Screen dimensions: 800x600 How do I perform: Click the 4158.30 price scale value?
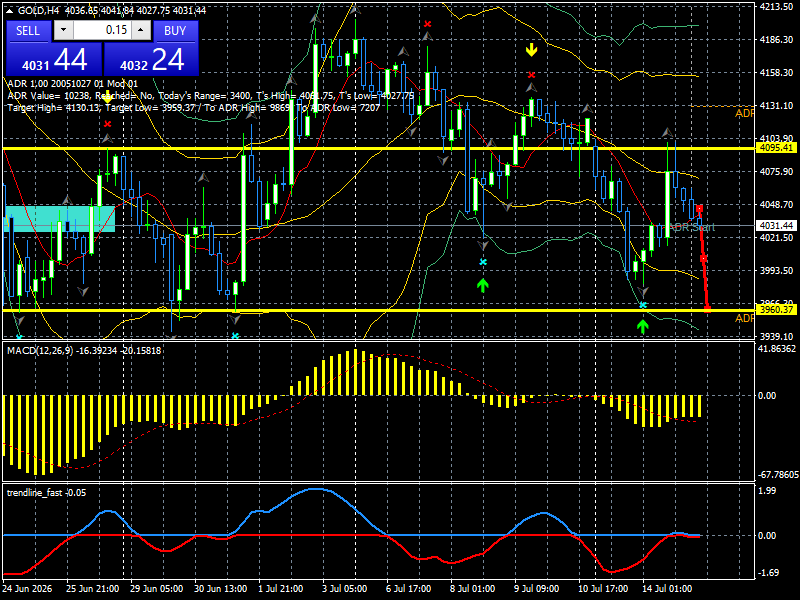[x=776, y=72]
